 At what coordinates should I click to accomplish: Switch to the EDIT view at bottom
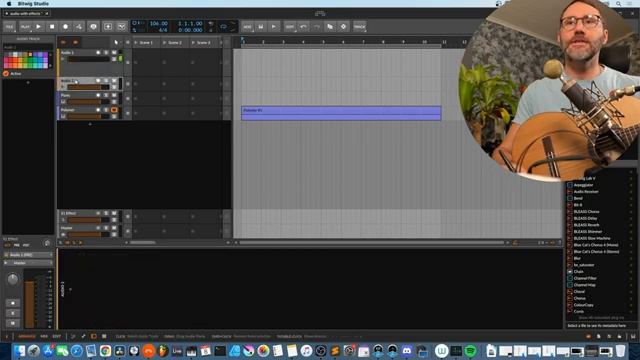coord(57,336)
